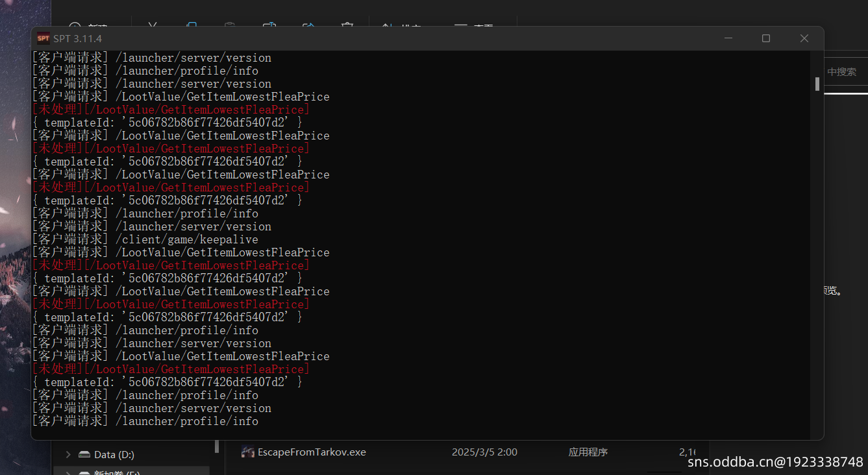Click the SPT console vertical scrollbar thumb
This screenshot has height=475, width=868.
817,84
